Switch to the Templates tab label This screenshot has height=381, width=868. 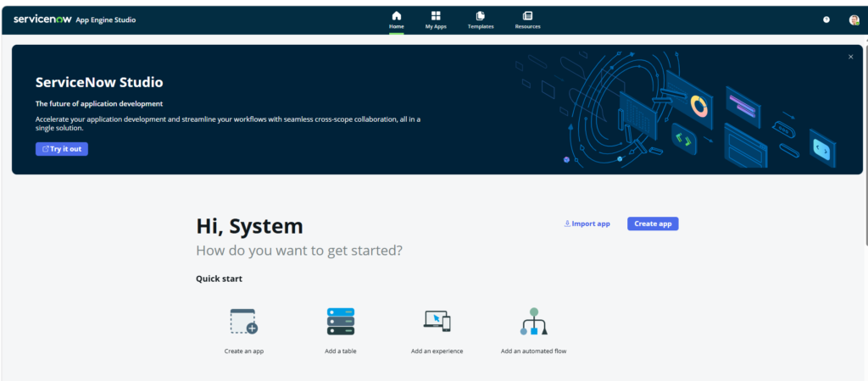tap(481, 27)
